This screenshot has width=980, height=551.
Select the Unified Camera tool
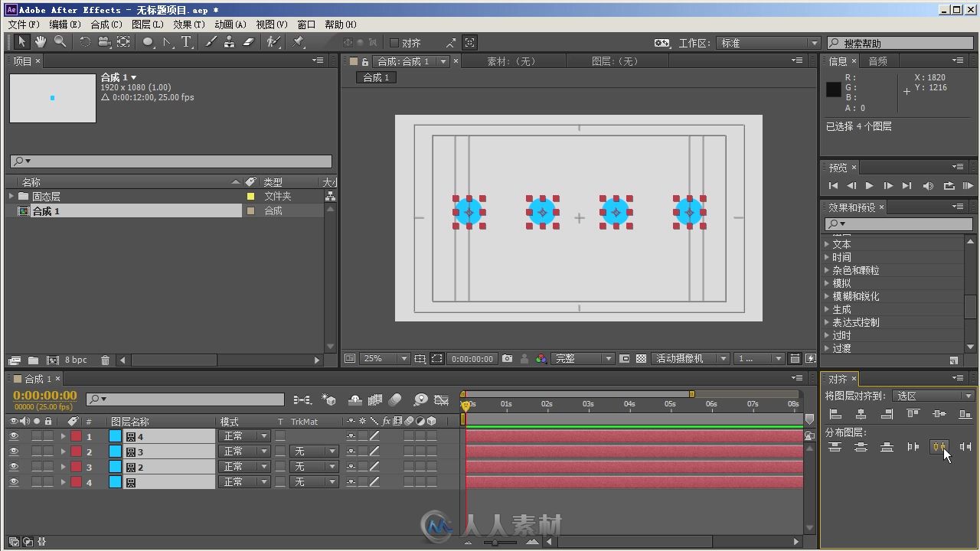coord(104,42)
